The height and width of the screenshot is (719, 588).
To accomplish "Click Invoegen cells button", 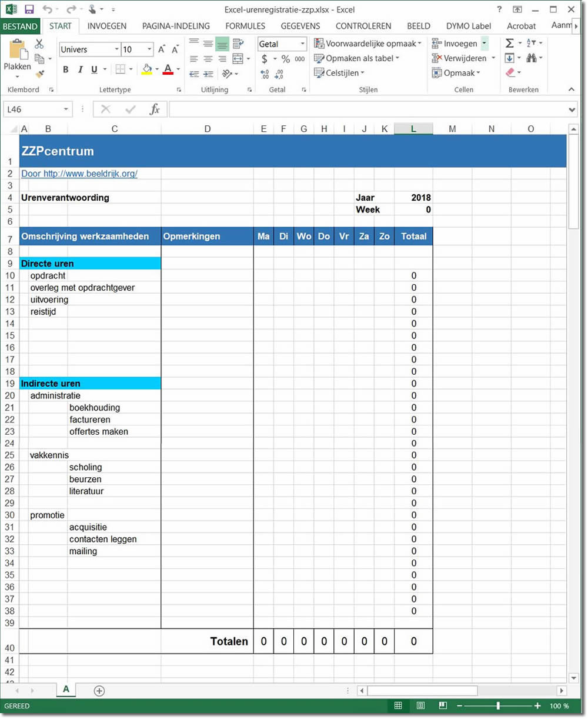I will (x=455, y=44).
